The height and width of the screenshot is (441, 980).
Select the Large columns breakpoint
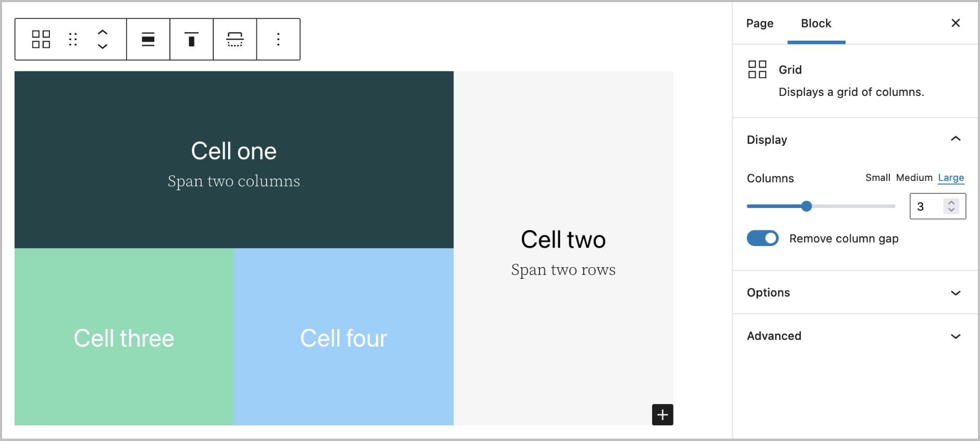951,178
